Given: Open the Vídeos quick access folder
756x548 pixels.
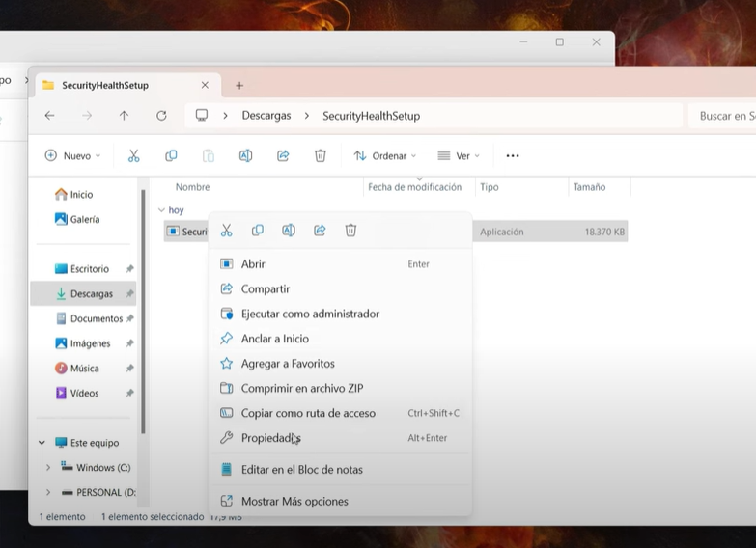Looking at the screenshot, I should (x=77, y=393).
